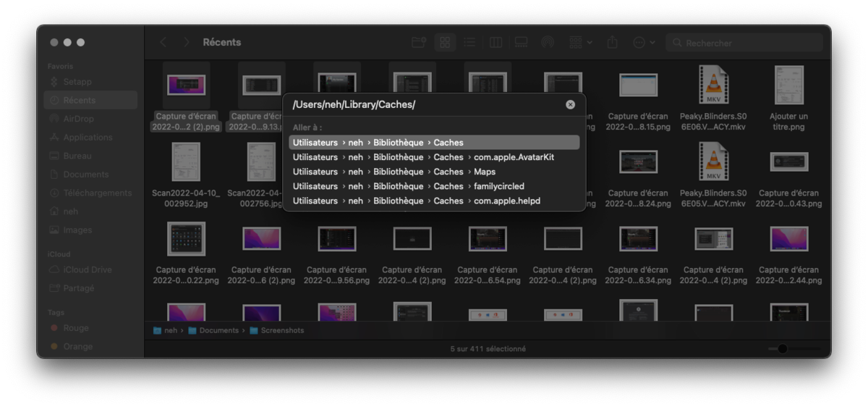The width and height of the screenshot is (868, 407).
Task: Go forward with the toolbar forward chevron
Action: pos(187,43)
